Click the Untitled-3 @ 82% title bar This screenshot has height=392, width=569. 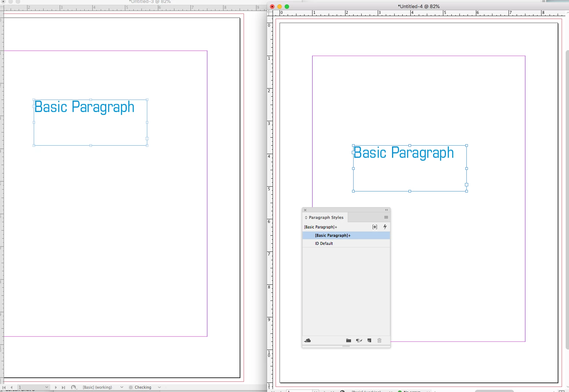(x=149, y=1)
